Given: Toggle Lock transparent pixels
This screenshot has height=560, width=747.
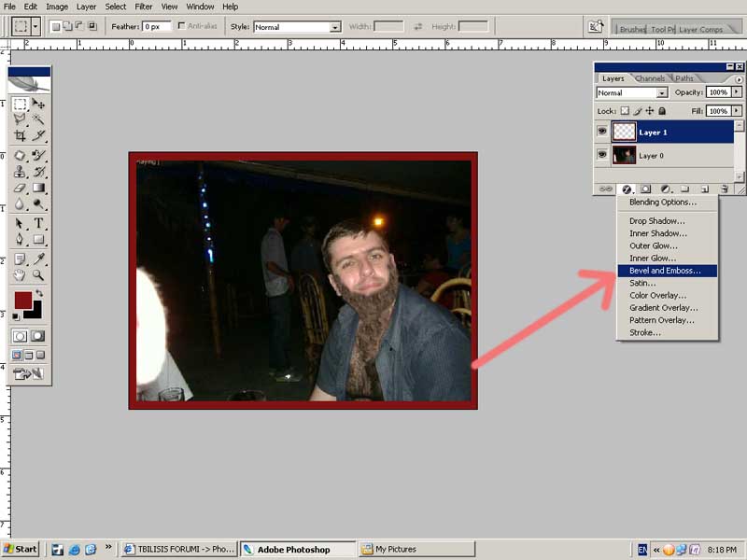Looking at the screenshot, I should tap(625, 111).
